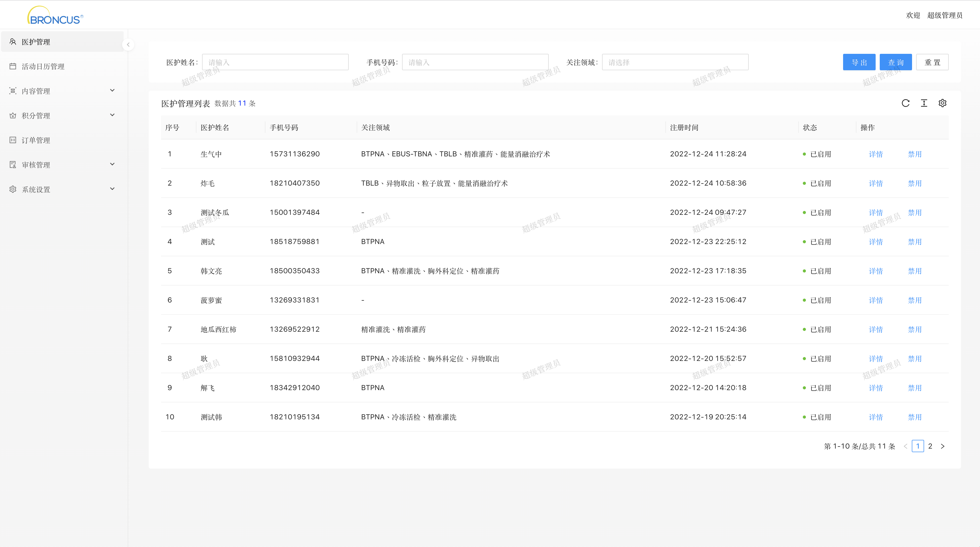Image resolution: width=980 pixels, height=547 pixels.
Task: Open 医护管理 menu item
Action: [x=62, y=42]
